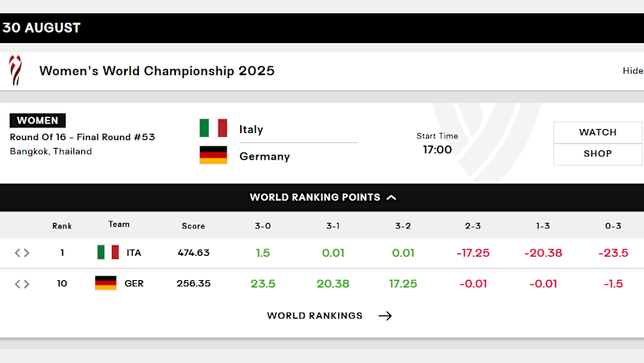Open the Italy team name
644x363 pixels.
[251, 129]
